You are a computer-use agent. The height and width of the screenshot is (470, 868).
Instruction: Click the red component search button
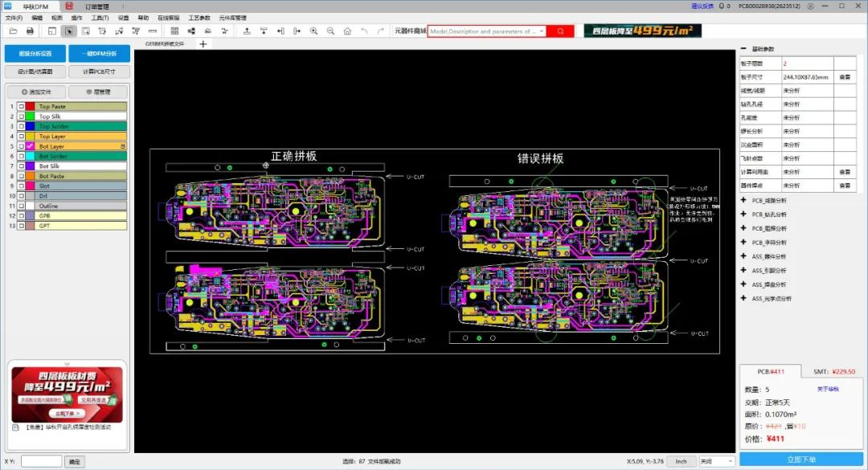click(560, 31)
